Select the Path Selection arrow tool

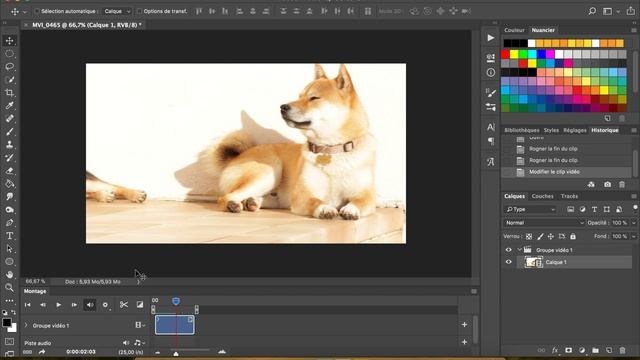pos(9,249)
